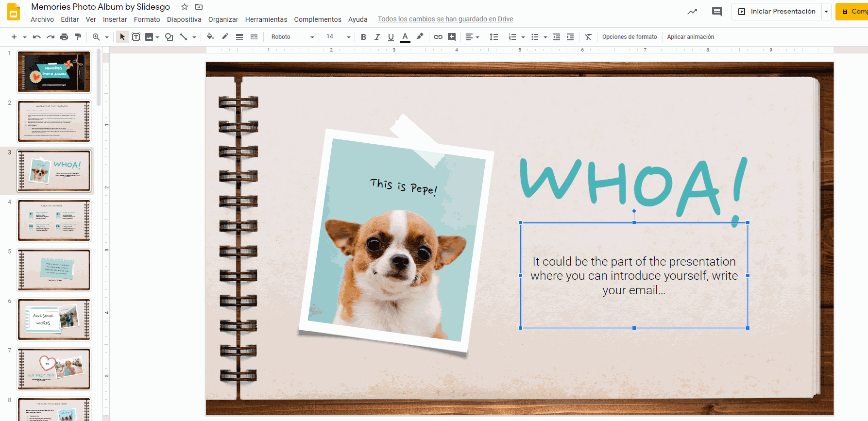Viewport: 868px width, 421px height.
Task: Toggle italic formatting
Action: pyautogui.click(x=377, y=37)
